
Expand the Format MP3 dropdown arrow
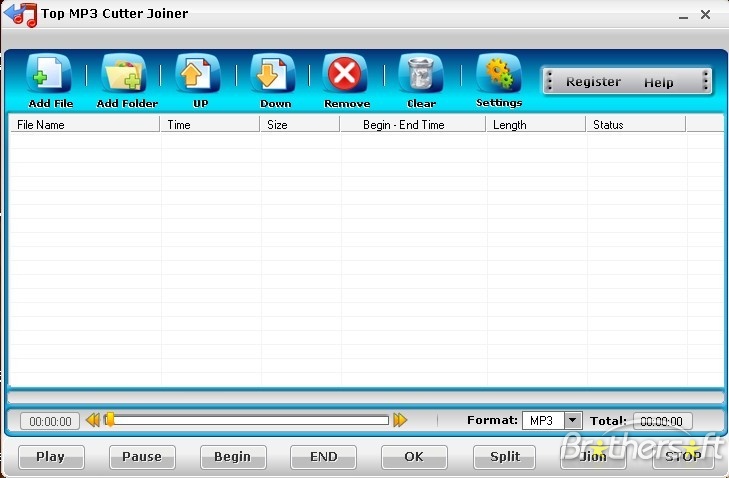[x=573, y=420]
